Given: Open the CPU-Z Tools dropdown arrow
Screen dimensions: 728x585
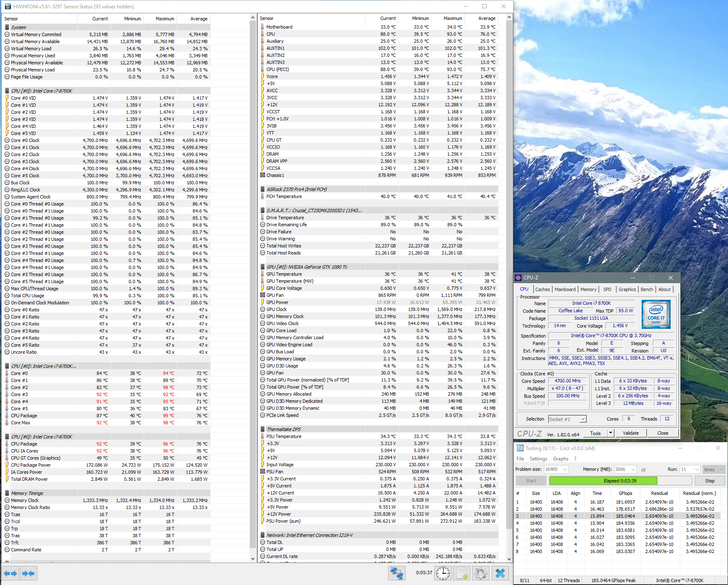Looking at the screenshot, I should point(610,433).
